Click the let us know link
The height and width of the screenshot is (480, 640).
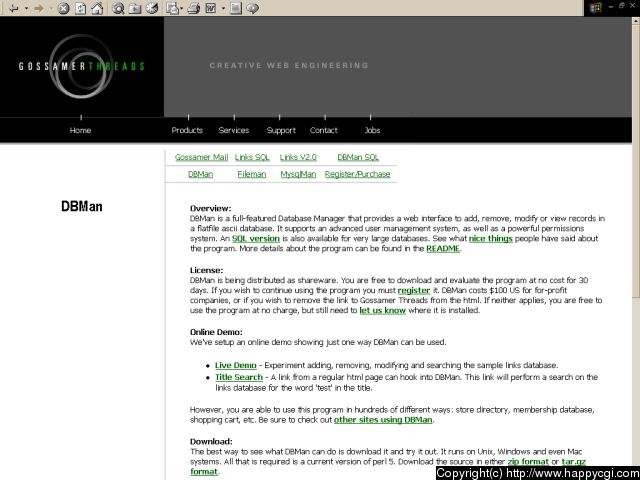[382, 310]
